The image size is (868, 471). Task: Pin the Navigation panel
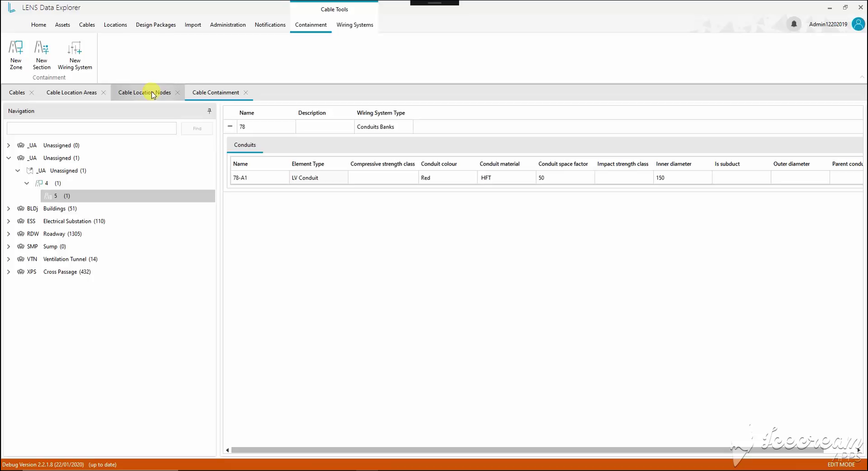[x=209, y=111]
